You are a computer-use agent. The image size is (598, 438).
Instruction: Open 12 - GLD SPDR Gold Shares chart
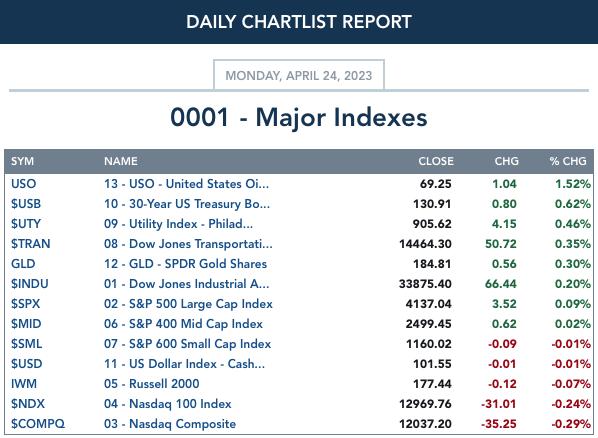coord(185,264)
